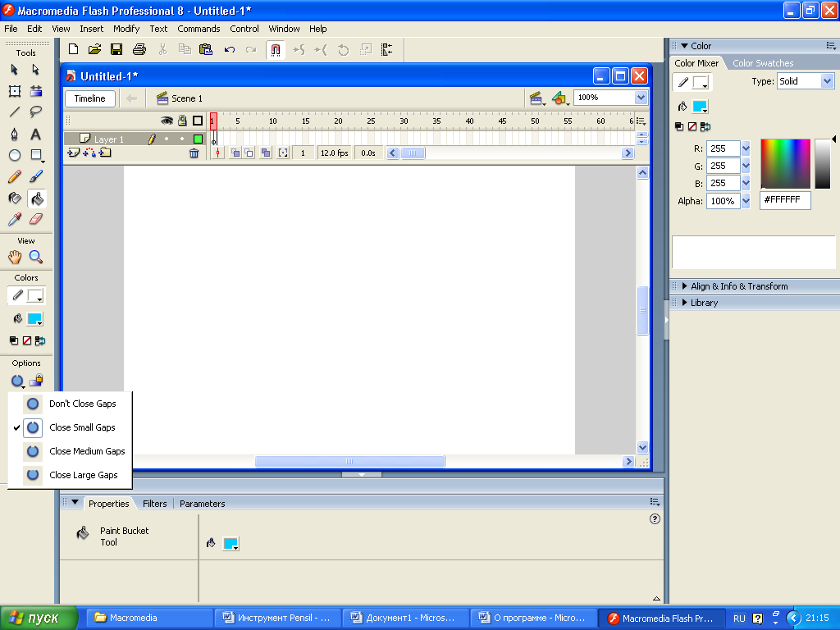Select the Pen tool
Screen dimensions: 840x630
click(15, 134)
